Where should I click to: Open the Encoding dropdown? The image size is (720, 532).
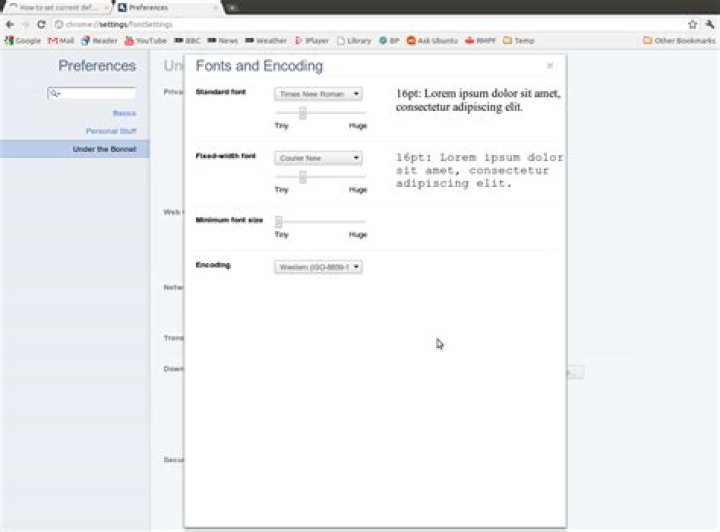point(318,267)
